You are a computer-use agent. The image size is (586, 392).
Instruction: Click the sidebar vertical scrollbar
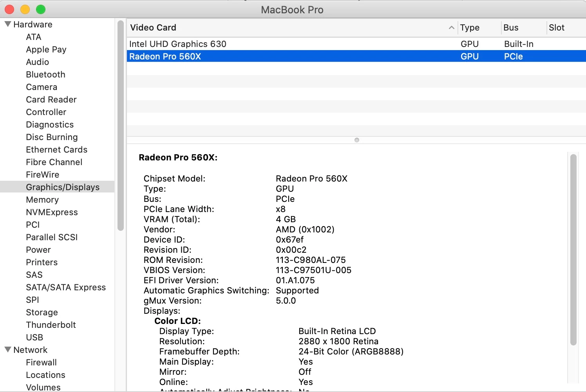121,125
